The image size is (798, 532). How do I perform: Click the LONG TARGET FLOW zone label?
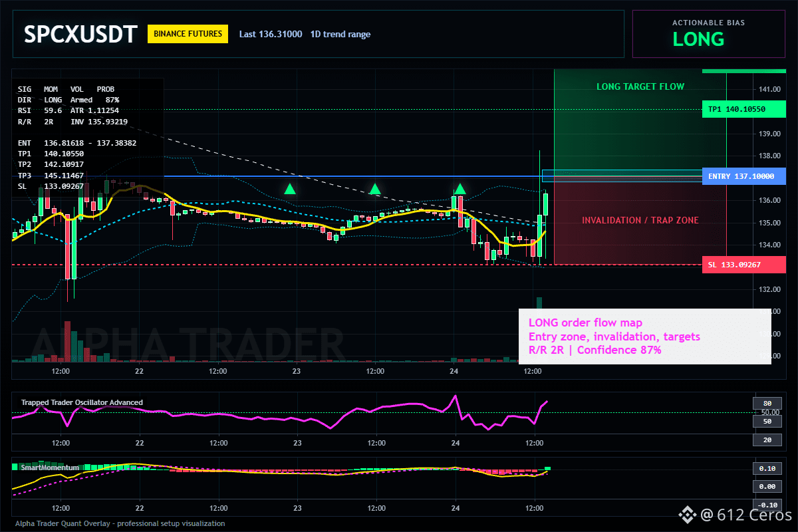click(x=640, y=86)
